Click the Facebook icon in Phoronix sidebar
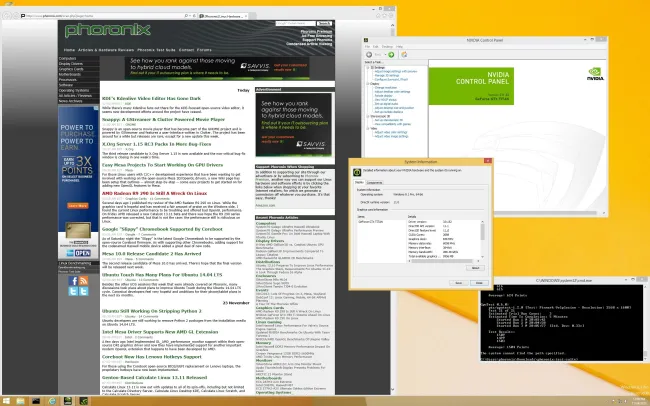The image size is (650, 406). (73, 281)
